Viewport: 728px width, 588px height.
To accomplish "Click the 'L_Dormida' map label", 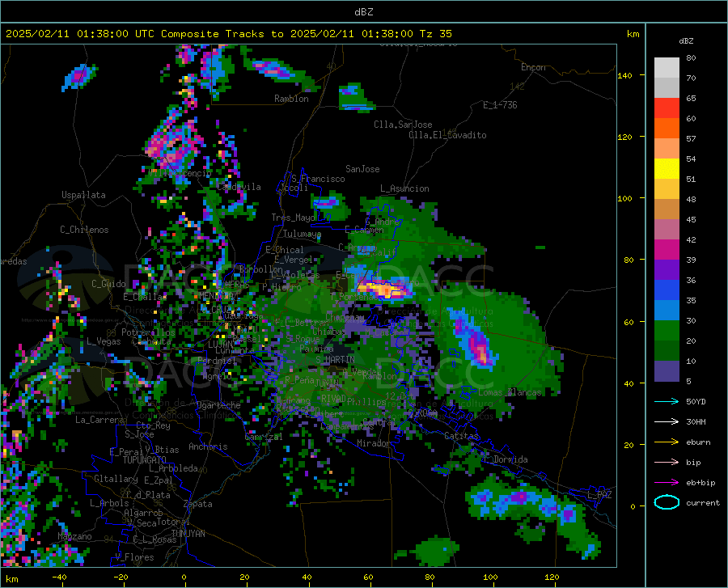I will click(506, 459).
